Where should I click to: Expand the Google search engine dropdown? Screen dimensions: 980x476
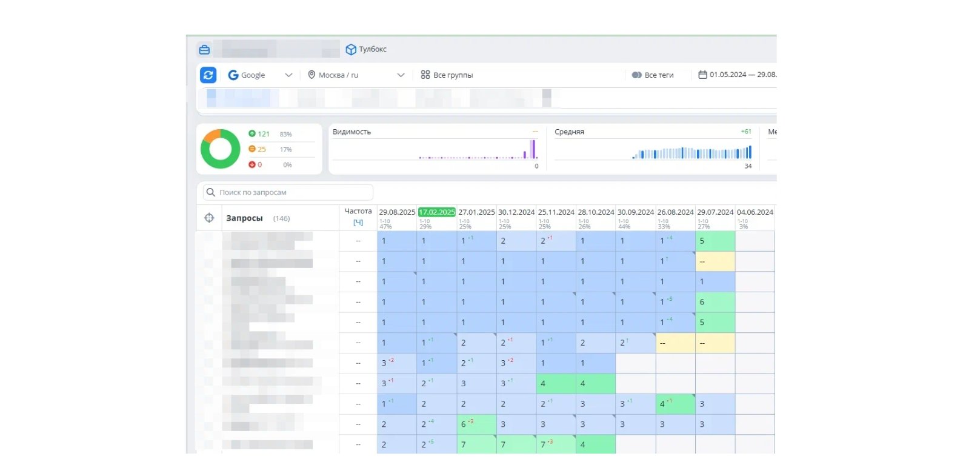[288, 75]
